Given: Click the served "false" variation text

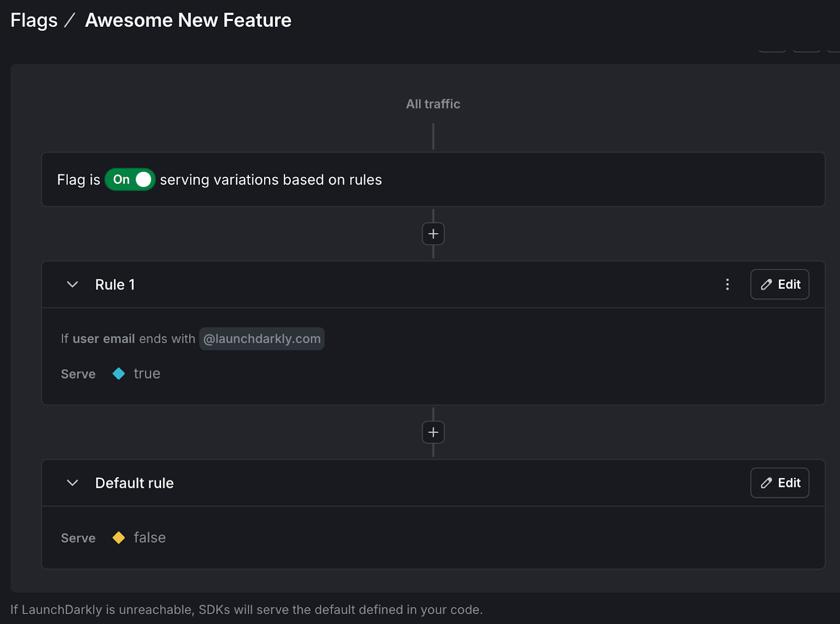Looking at the screenshot, I should (x=150, y=537).
